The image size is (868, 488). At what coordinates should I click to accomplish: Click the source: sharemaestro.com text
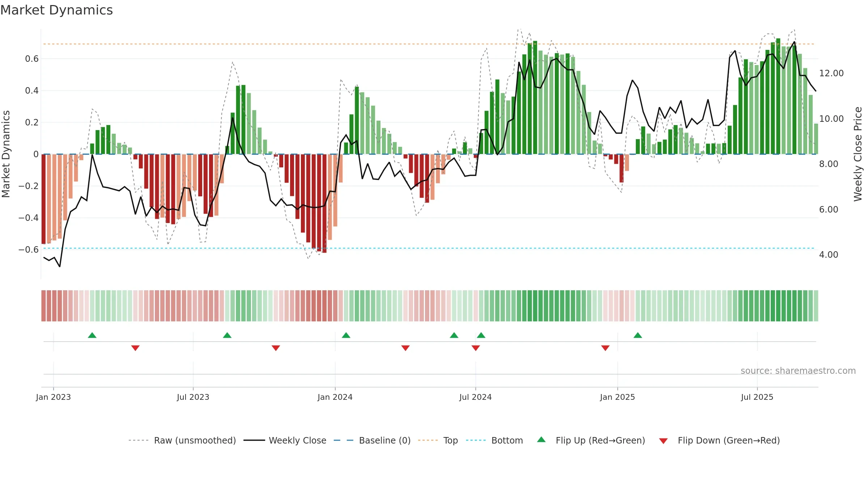[798, 371]
